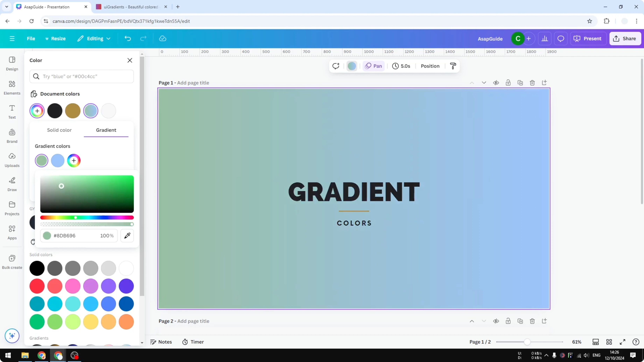
Task: Pick a color with the eyedropper tool
Action: tap(127, 235)
